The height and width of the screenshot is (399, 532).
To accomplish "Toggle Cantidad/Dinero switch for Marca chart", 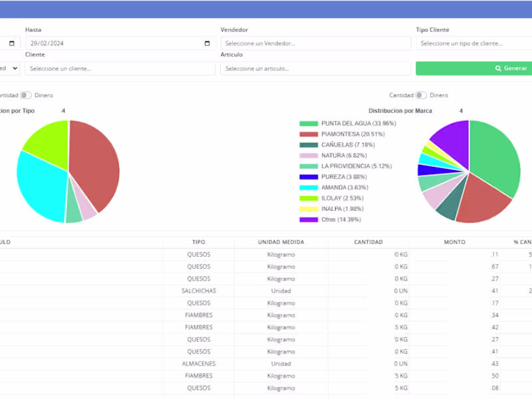I will click(421, 95).
